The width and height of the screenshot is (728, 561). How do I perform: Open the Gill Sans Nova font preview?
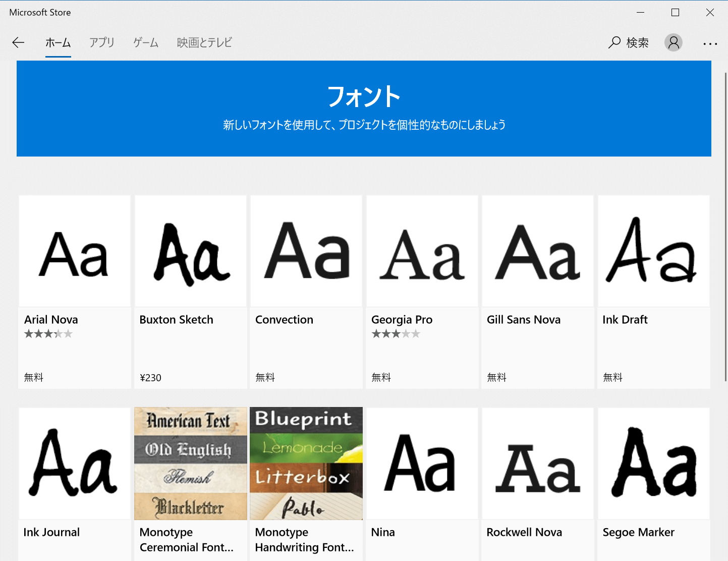pos(538,251)
